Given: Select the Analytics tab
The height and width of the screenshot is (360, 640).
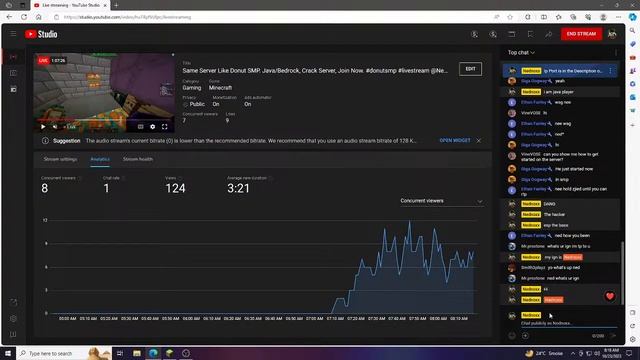Looking at the screenshot, I should point(100,159).
